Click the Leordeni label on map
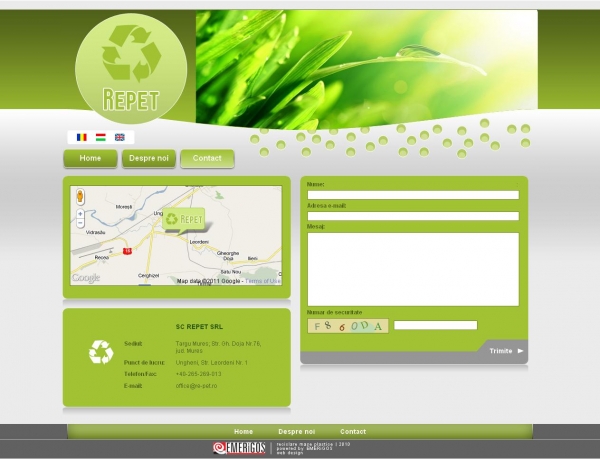The image size is (600, 459). [199, 242]
